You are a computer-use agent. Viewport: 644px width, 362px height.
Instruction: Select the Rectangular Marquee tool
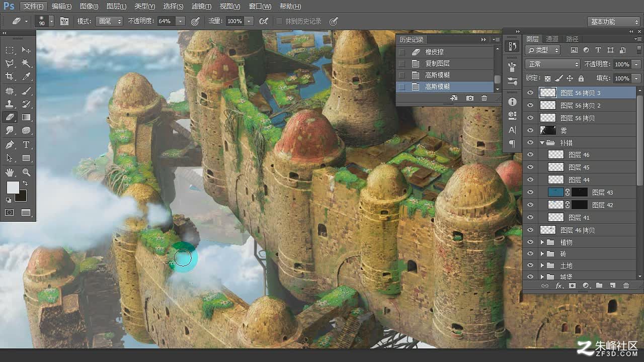[x=10, y=50]
